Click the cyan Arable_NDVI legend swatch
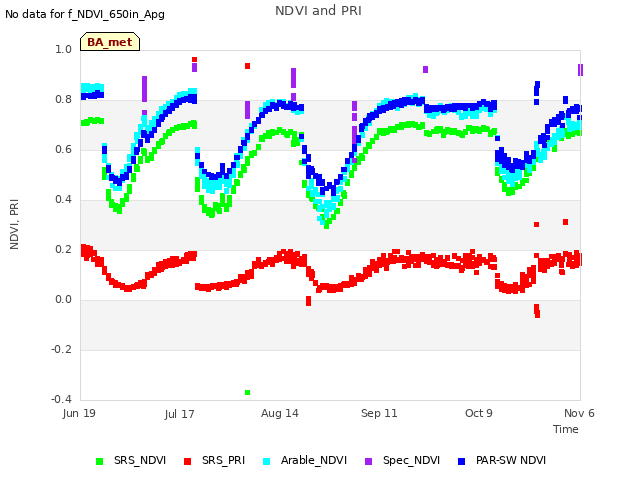This screenshot has width=640, height=480. [x=267, y=461]
